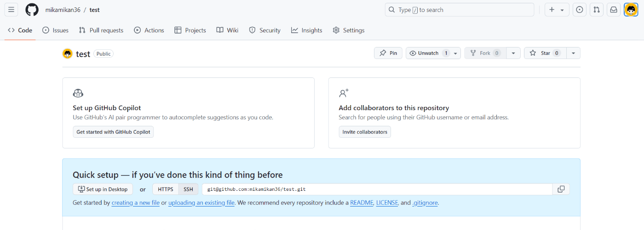
Task: Click the Set up GitHub Copilot heading
Action: [x=107, y=108]
